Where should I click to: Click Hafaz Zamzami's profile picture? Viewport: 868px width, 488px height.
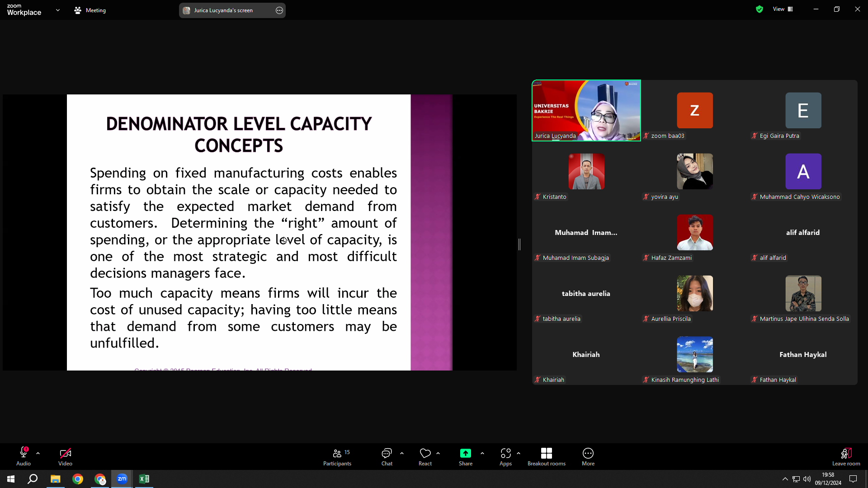pos(695,232)
